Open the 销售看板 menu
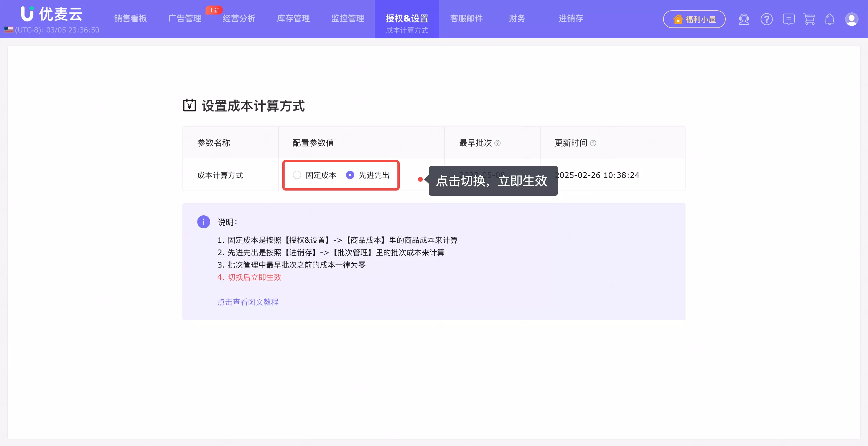This screenshot has height=446, width=868. (131, 19)
